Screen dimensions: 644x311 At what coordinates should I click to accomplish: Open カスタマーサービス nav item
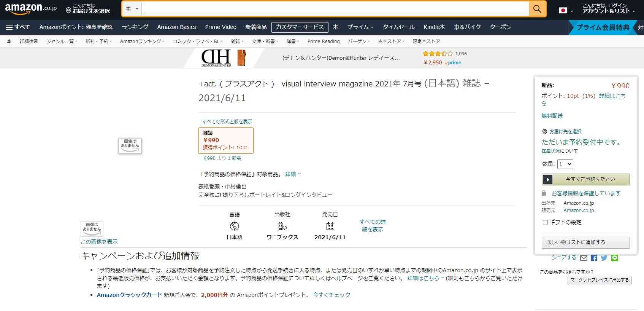[x=300, y=27]
